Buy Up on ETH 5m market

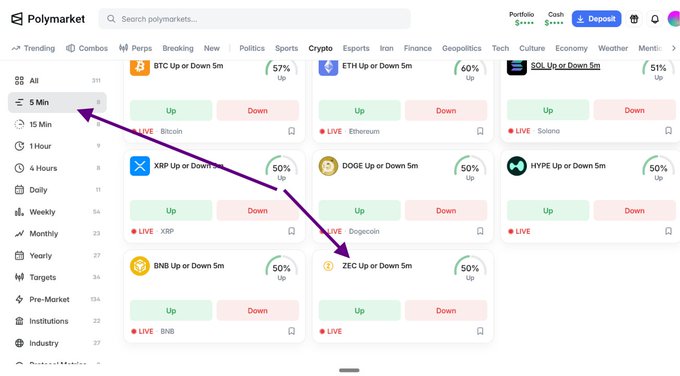click(x=360, y=111)
